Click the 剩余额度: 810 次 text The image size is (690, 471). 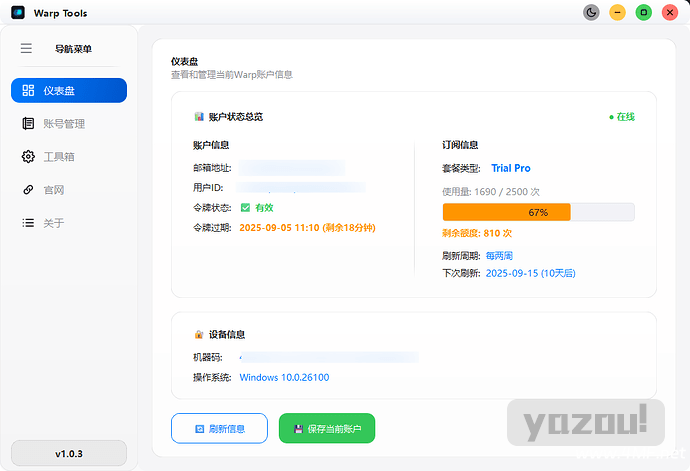pos(477,233)
